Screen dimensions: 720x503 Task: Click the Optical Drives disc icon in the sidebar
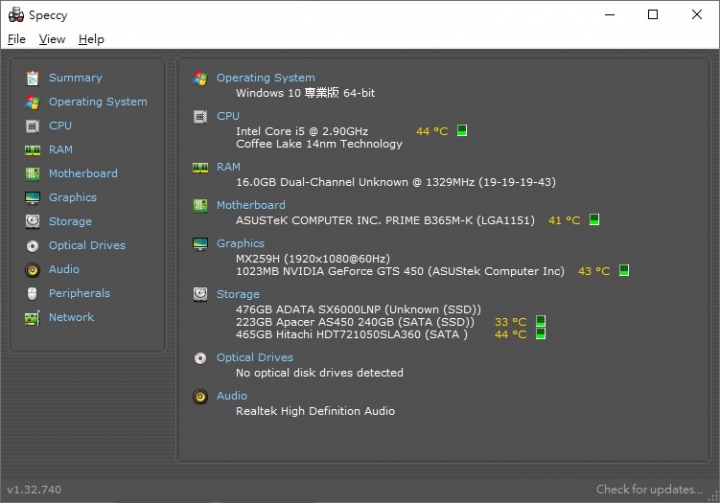coord(32,246)
